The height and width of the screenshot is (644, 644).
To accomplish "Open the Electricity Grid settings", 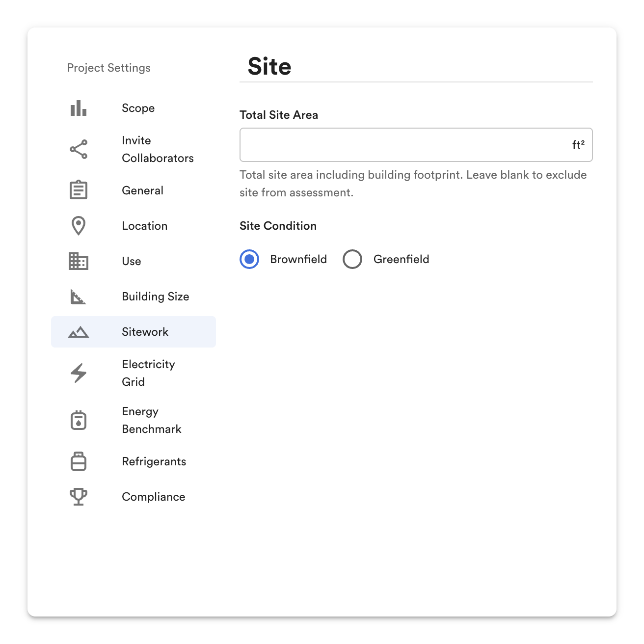I will point(134,373).
